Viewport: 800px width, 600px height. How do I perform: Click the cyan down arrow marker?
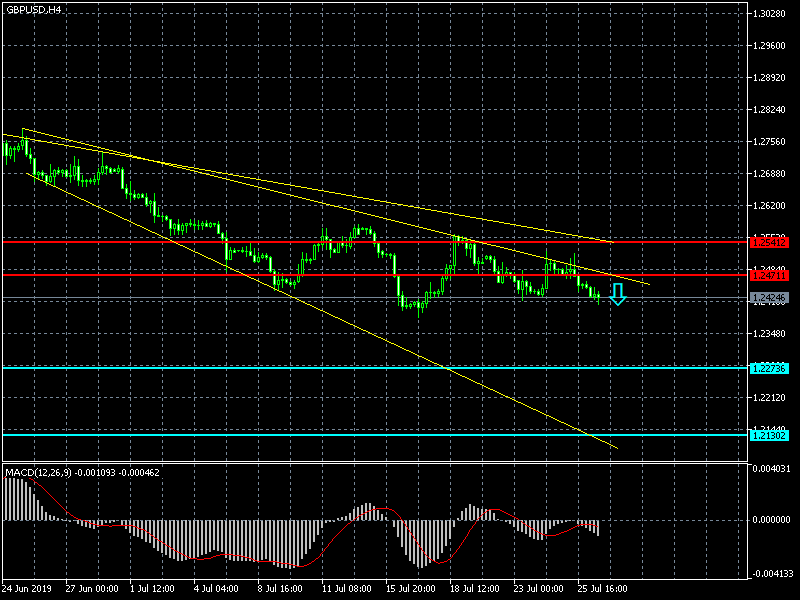pos(617,294)
